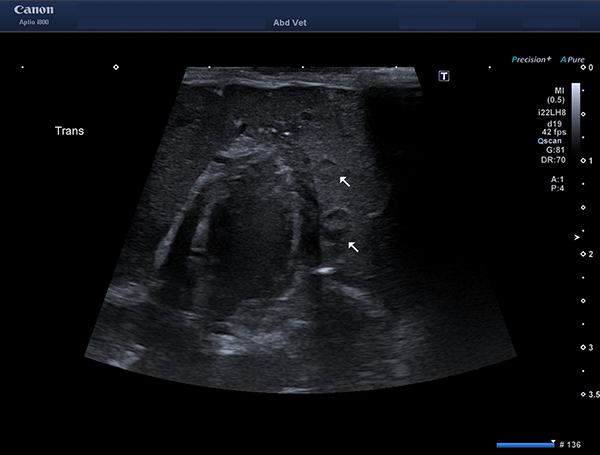Click the depth 0 diamond marker

(583, 67)
